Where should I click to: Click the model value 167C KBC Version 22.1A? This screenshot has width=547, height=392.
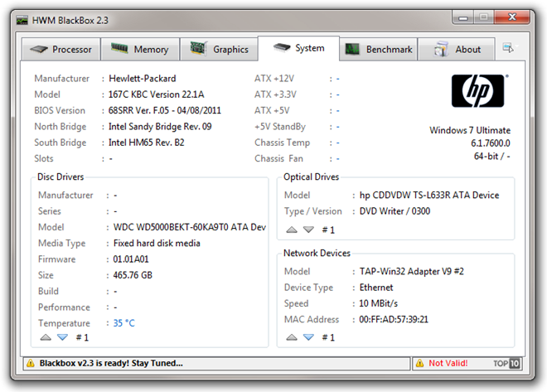(x=157, y=94)
